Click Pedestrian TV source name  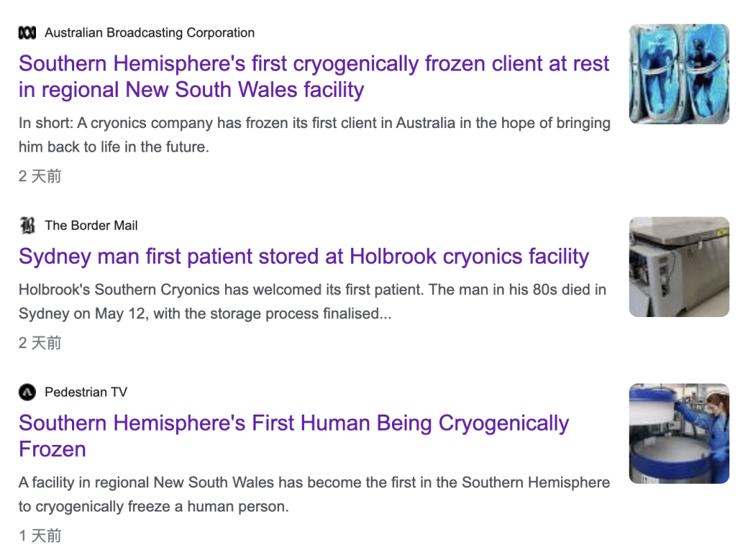[x=86, y=392]
